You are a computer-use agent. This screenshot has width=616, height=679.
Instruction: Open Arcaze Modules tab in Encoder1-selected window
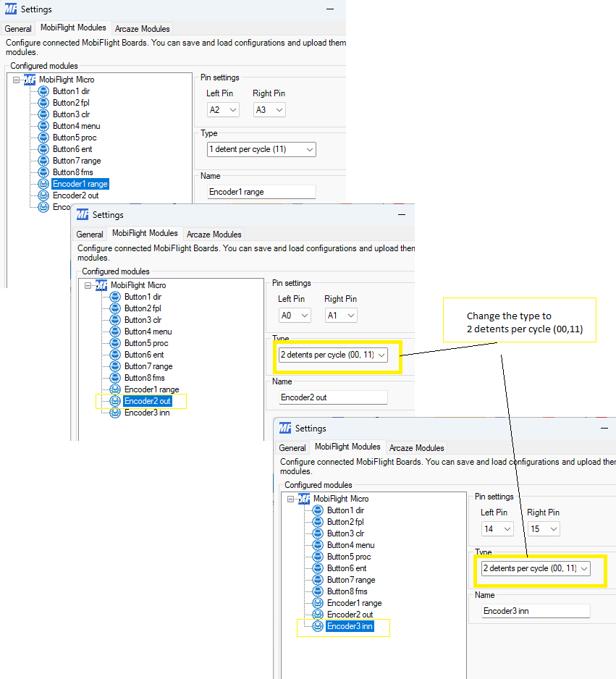pos(143,29)
